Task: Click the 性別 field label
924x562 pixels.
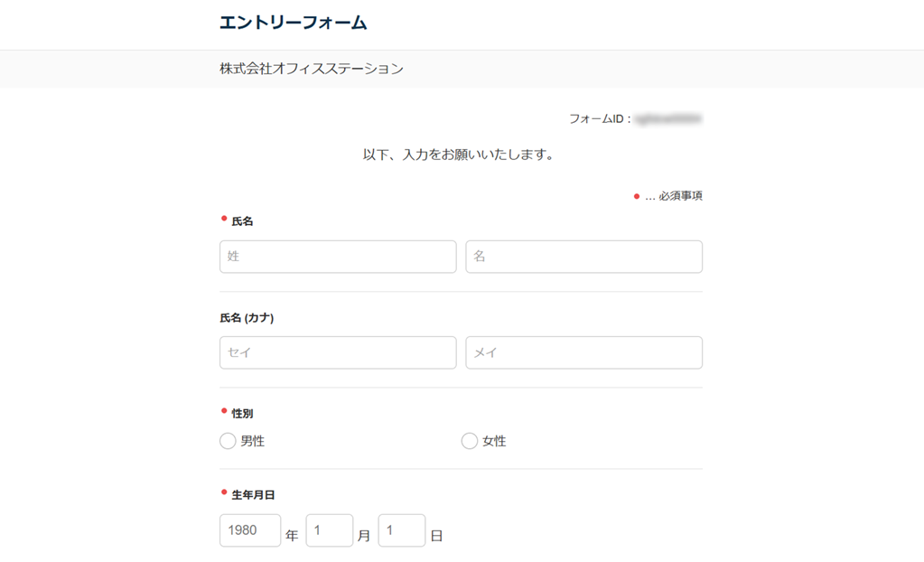Action: [242, 414]
